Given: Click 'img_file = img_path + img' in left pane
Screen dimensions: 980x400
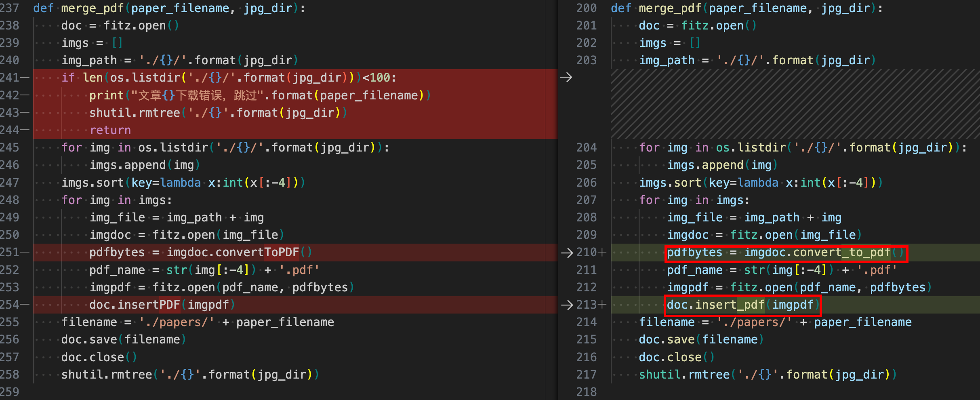Looking at the screenshot, I should 177,217.
